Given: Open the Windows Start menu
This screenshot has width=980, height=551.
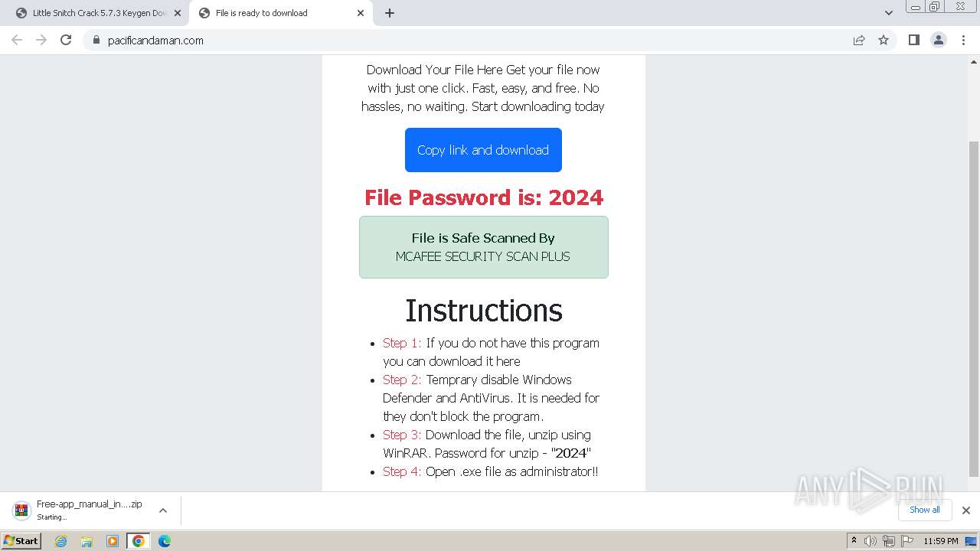Looking at the screenshot, I should [21, 541].
